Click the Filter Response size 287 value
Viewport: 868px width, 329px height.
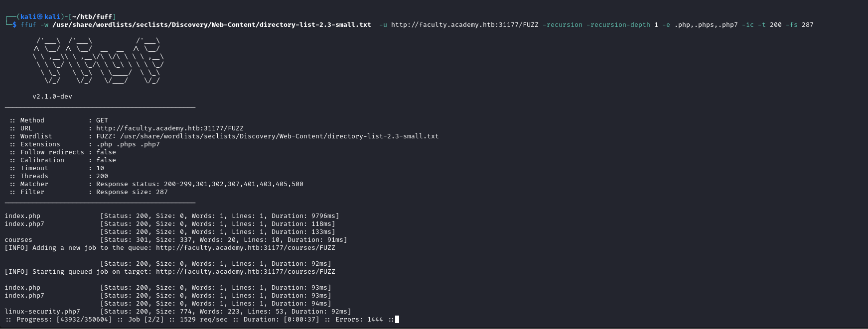[132, 192]
